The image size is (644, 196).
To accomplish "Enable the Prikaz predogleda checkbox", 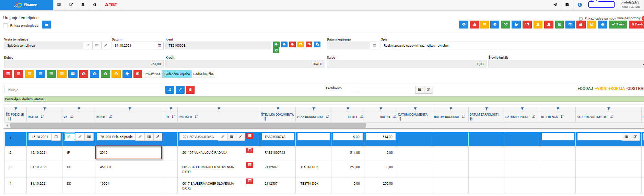I will (x=5, y=26).
